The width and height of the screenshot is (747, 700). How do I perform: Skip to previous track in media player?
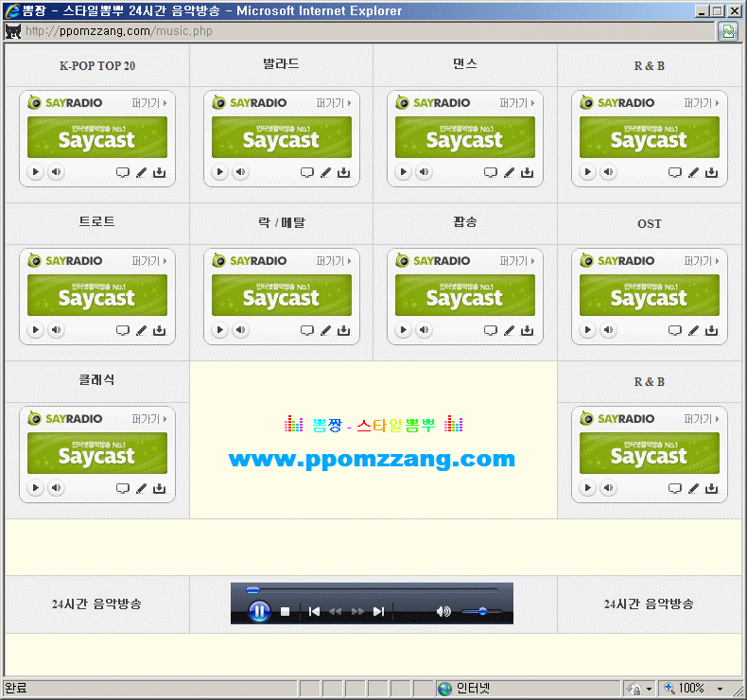[x=314, y=612]
